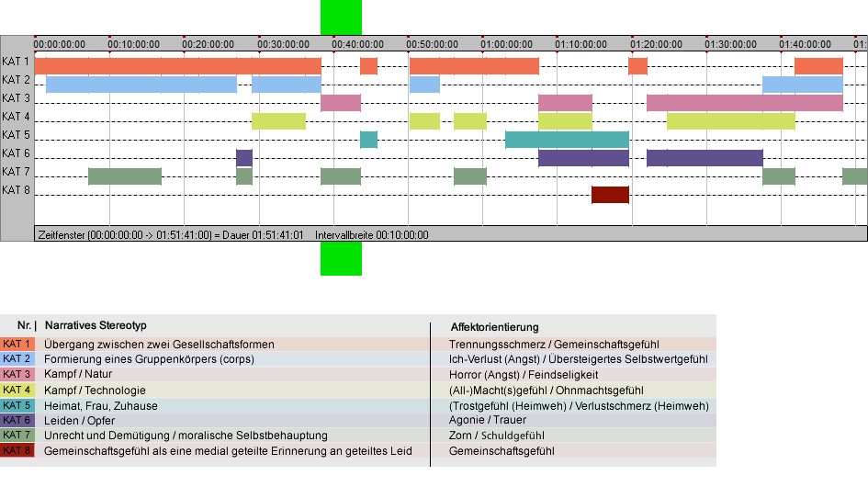Select the dark red KAT 8 timeline segment
This screenshot has width=868, height=487.
click(610, 195)
